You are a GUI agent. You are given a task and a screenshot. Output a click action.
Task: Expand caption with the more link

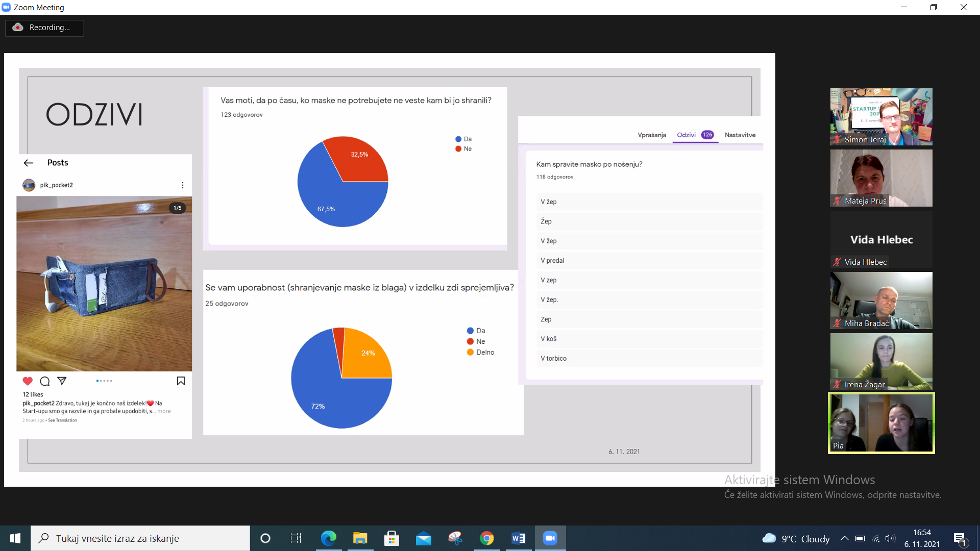click(164, 411)
